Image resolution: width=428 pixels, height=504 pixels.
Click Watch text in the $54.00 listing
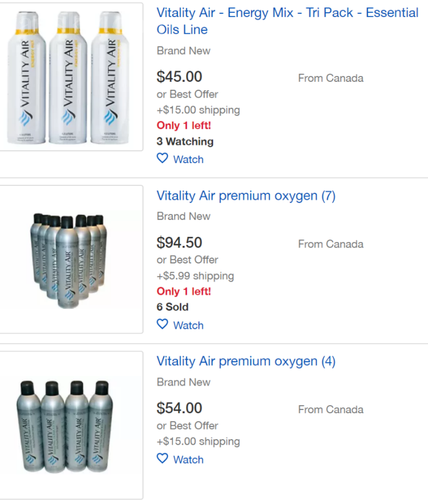pyautogui.click(x=188, y=459)
